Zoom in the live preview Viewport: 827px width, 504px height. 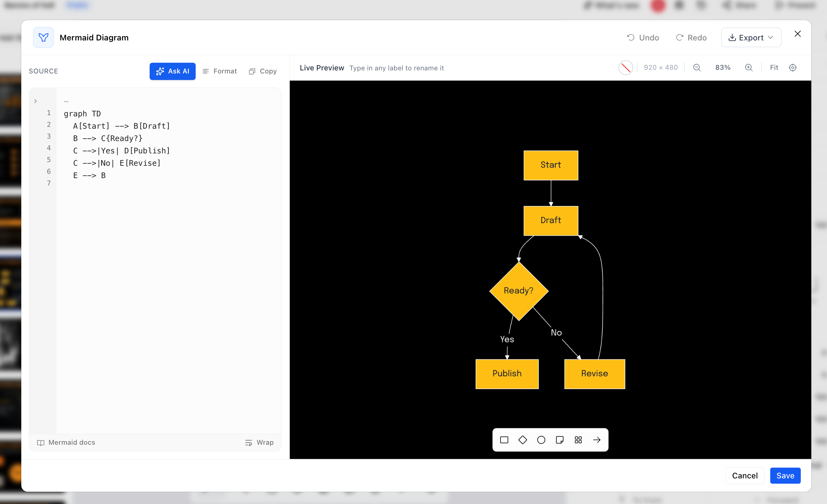coord(749,68)
